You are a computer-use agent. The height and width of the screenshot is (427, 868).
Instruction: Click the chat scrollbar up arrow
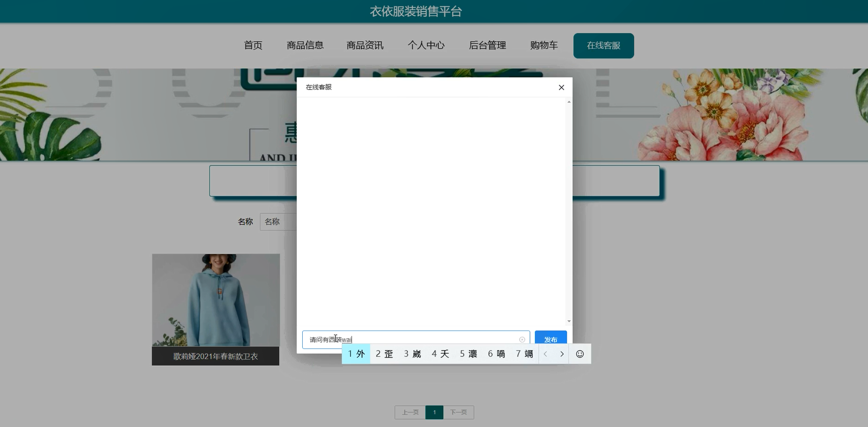pyautogui.click(x=569, y=102)
